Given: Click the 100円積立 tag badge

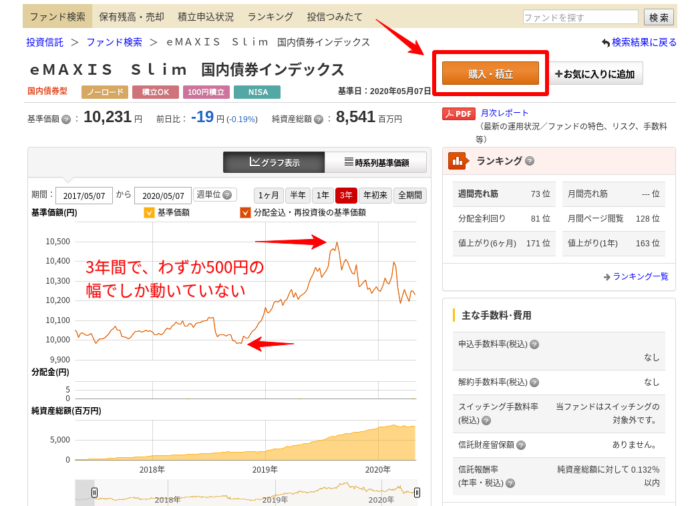Looking at the screenshot, I should tap(206, 92).
